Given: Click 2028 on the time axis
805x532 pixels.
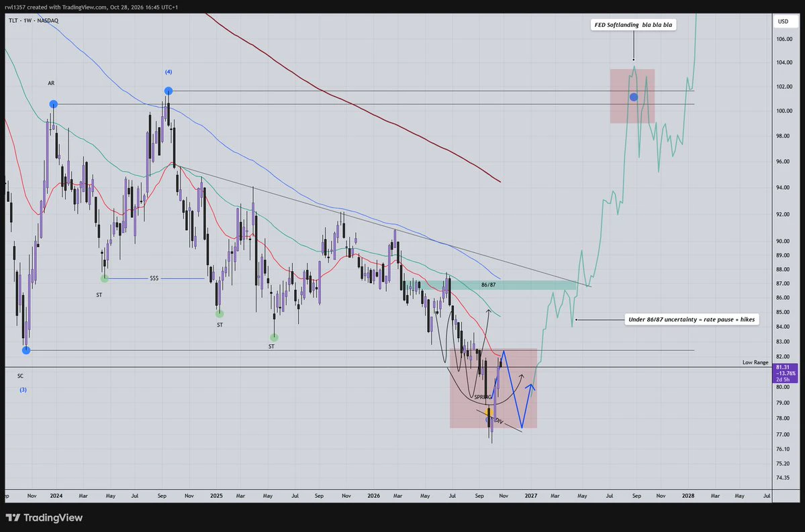Looking at the screenshot, I should [688, 496].
